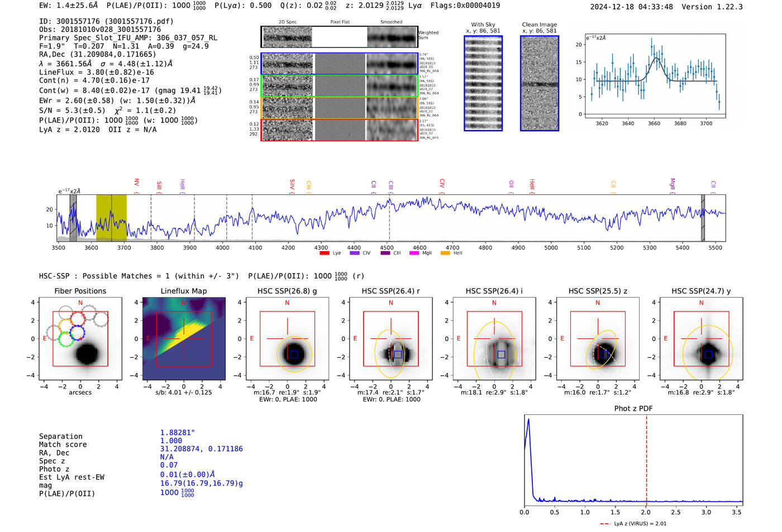Click the yellow highlighted band in spectrum

[x=111, y=218]
